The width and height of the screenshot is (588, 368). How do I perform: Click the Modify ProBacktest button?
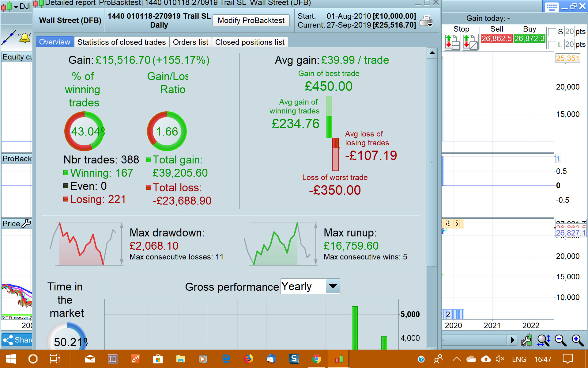pos(251,21)
